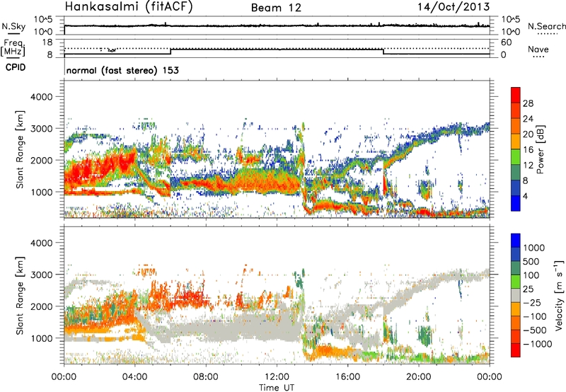Click the '18' frequency axis tick

click(x=47, y=42)
